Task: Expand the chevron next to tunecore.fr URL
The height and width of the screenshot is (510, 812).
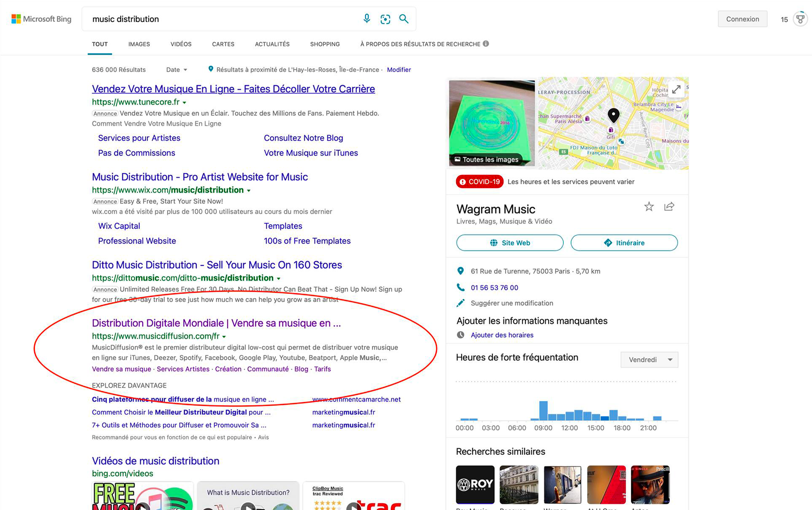Action: 185,102
